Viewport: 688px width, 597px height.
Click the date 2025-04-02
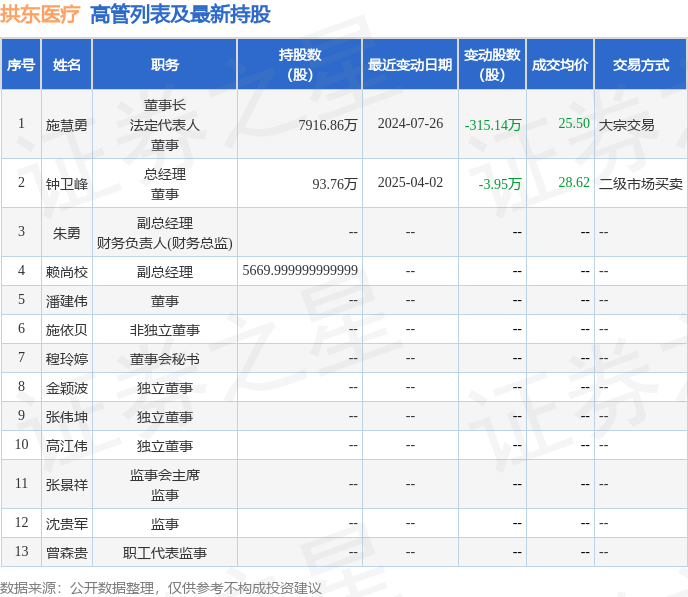[410, 182]
